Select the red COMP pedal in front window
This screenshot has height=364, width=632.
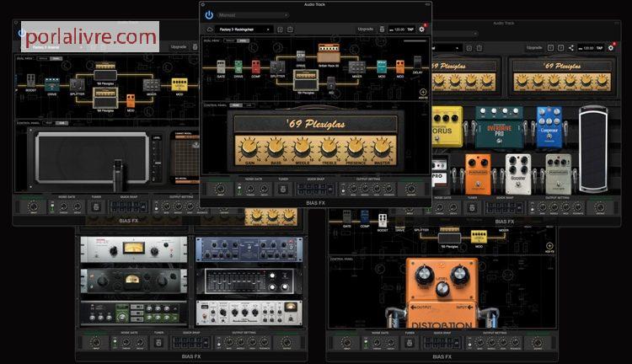click(x=256, y=67)
